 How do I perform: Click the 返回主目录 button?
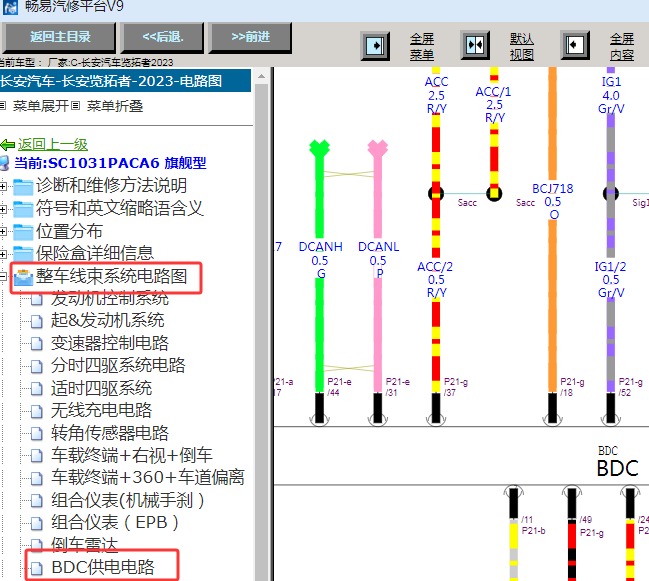pyautogui.click(x=59, y=37)
